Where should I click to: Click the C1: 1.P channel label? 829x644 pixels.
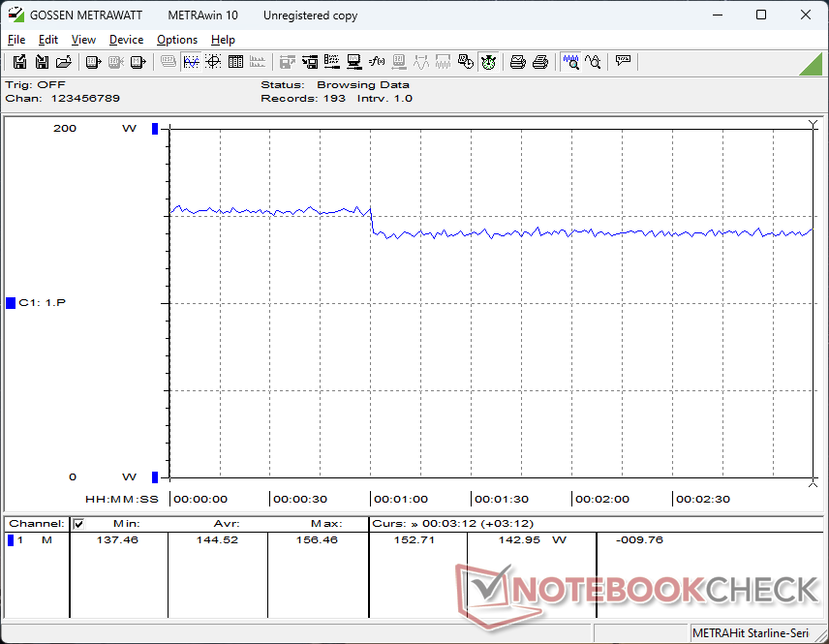click(x=43, y=303)
